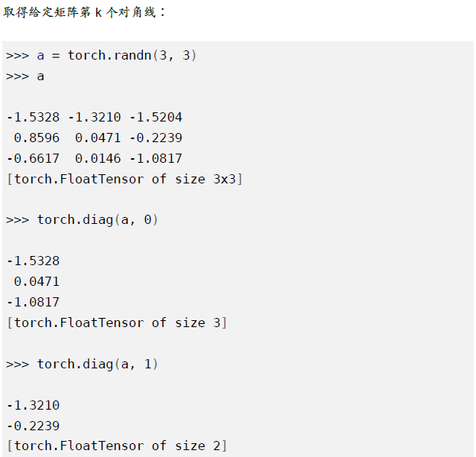
Task: Click the value -1.5328 in the matrix first row
Action: click(33, 117)
